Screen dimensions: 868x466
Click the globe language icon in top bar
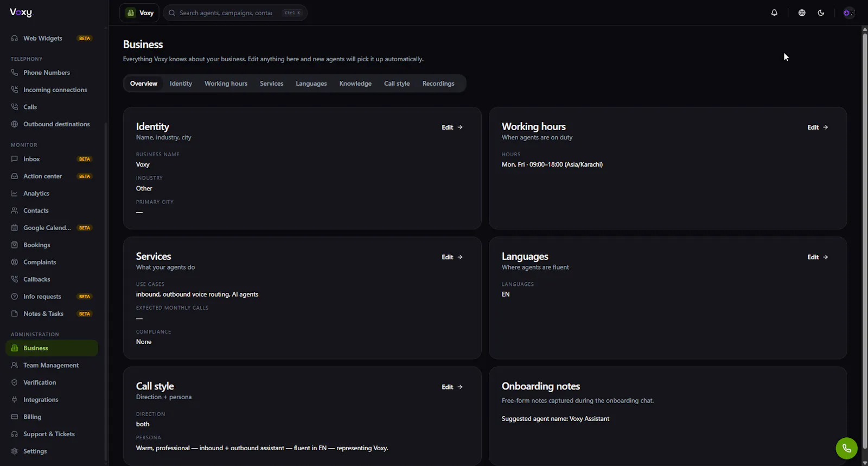pos(802,13)
